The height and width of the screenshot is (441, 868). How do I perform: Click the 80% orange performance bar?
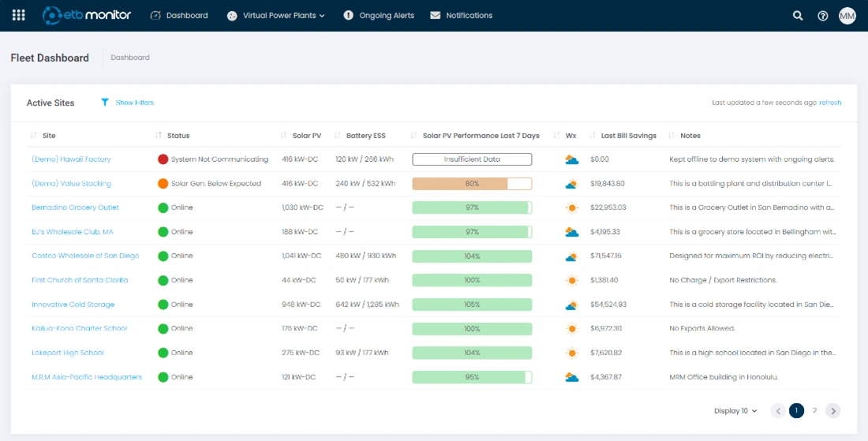click(472, 184)
